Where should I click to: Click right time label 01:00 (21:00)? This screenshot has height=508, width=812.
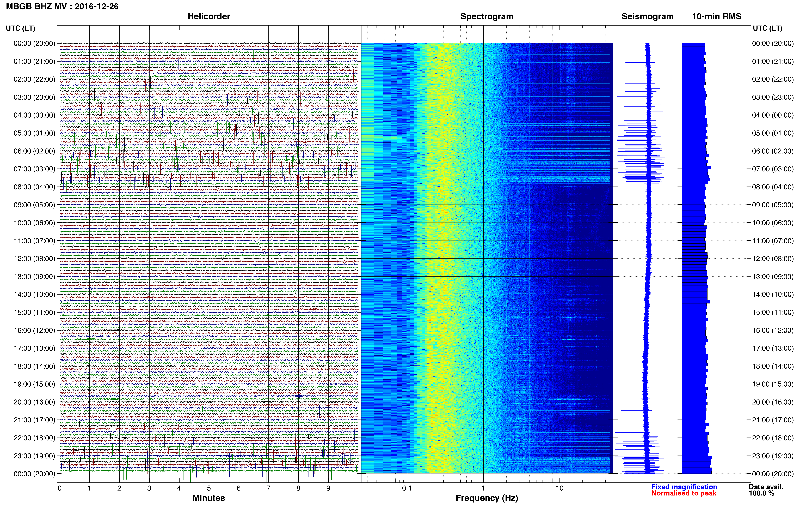(773, 62)
